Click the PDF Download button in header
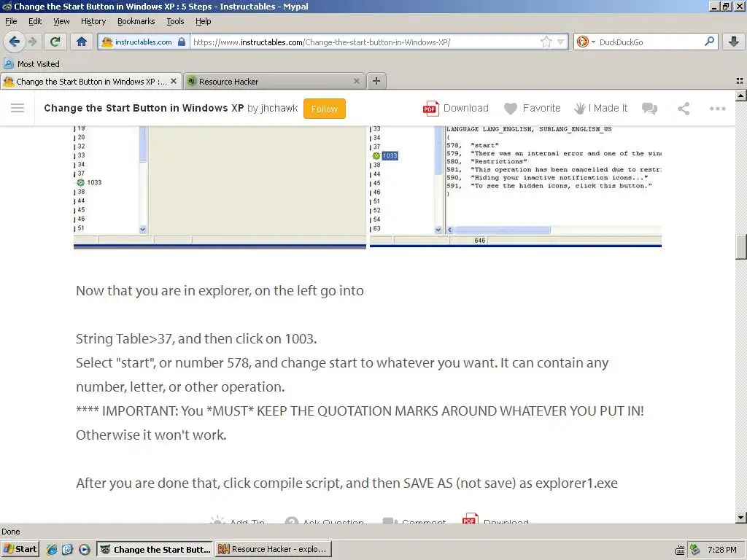 point(456,109)
